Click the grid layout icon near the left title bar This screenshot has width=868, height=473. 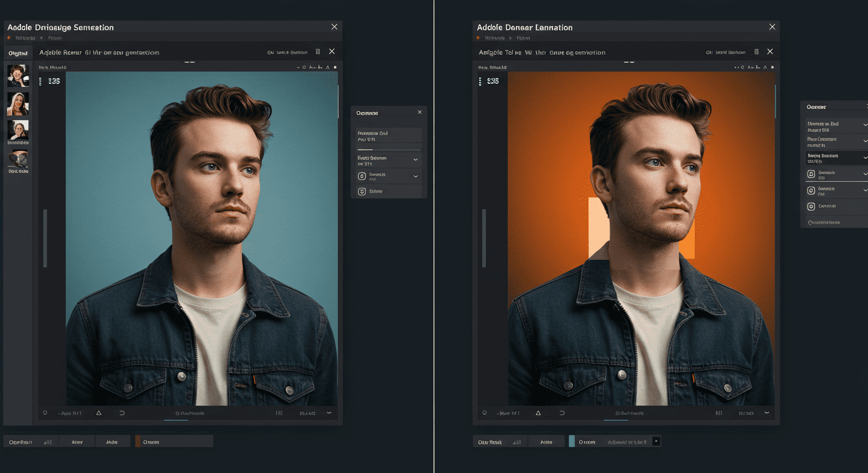[x=317, y=52]
